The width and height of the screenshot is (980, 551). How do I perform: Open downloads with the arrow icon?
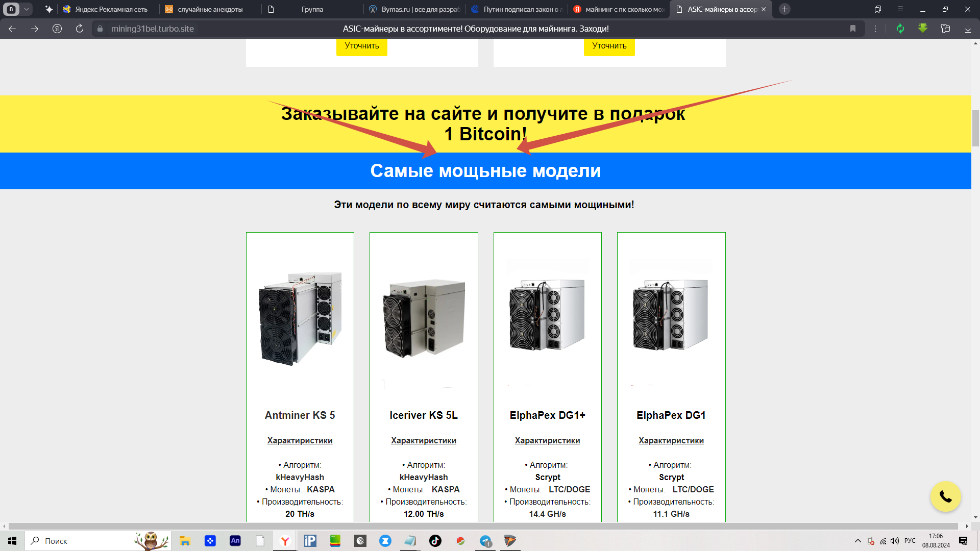tap(968, 29)
